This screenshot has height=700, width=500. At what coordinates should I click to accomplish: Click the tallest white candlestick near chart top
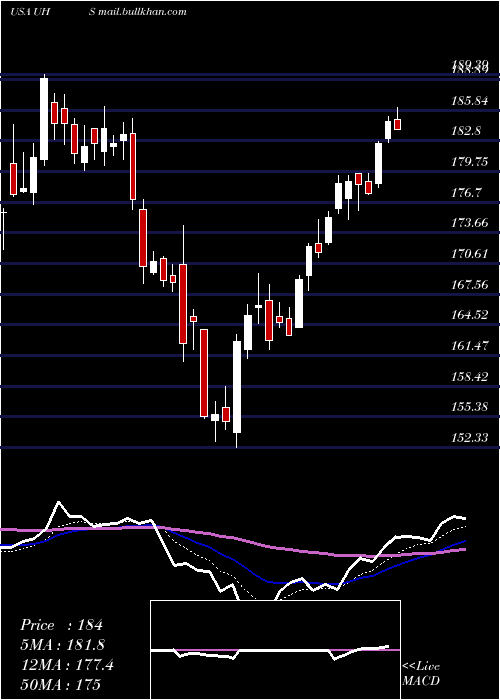coord(44,119)
